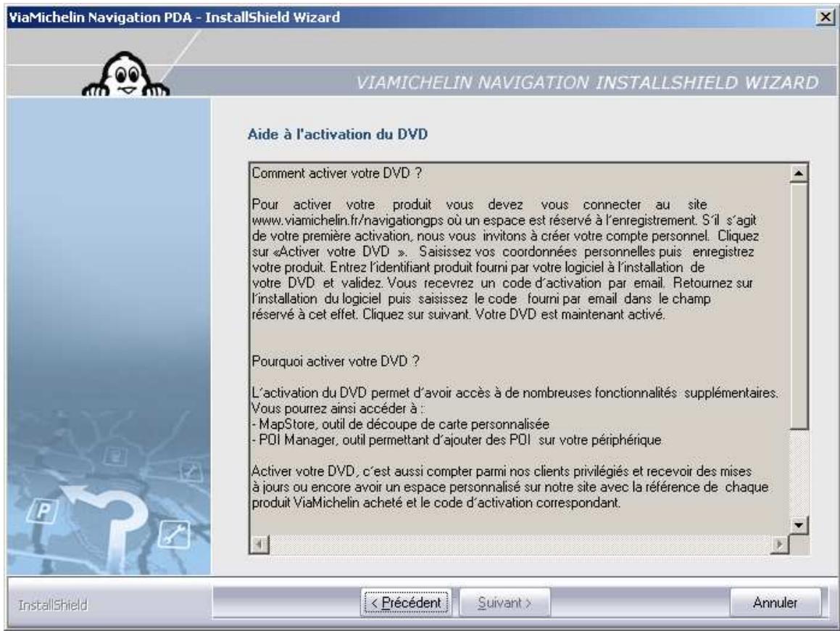Click the vertical scrollbar down arrow

[x=798, y=525]
